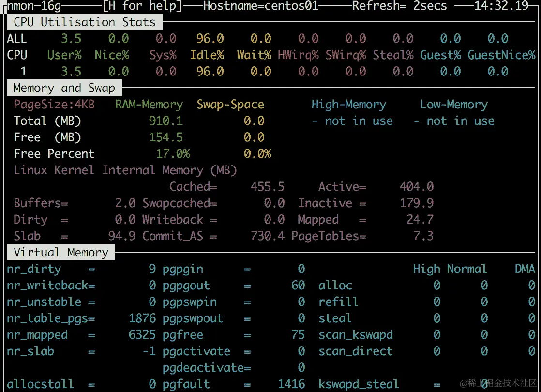Click the pgdeactivate= label
The width and height of the screenshot is (541, 392).
(207, 368)
